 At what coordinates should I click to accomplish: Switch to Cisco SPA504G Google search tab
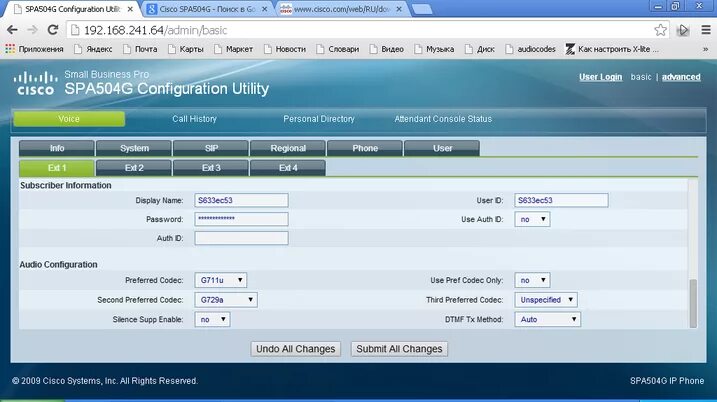click(207, 9)
